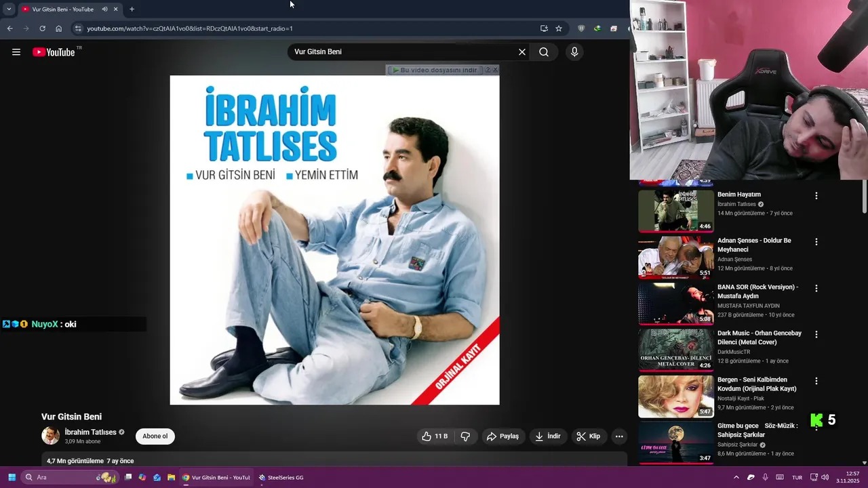This screenshot has width=868, height=488.
Task: Click the taskbar Ara search box
Action: (69, 477)
